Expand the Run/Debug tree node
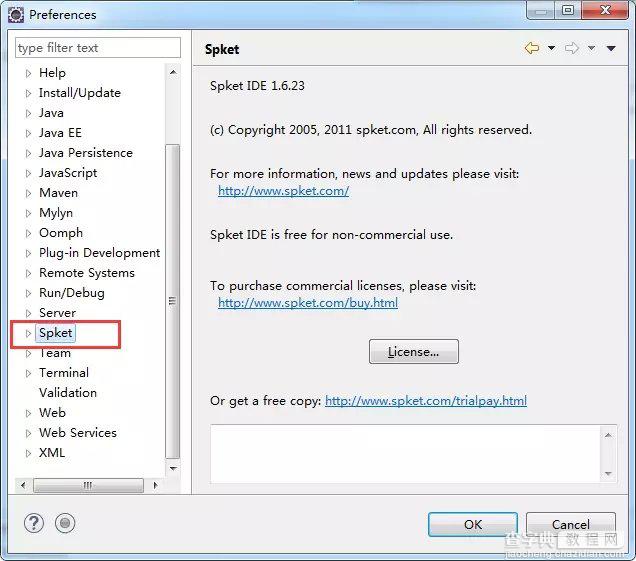Image resolution: width=636 pixels, height=561 pixels. coord(28,293)
